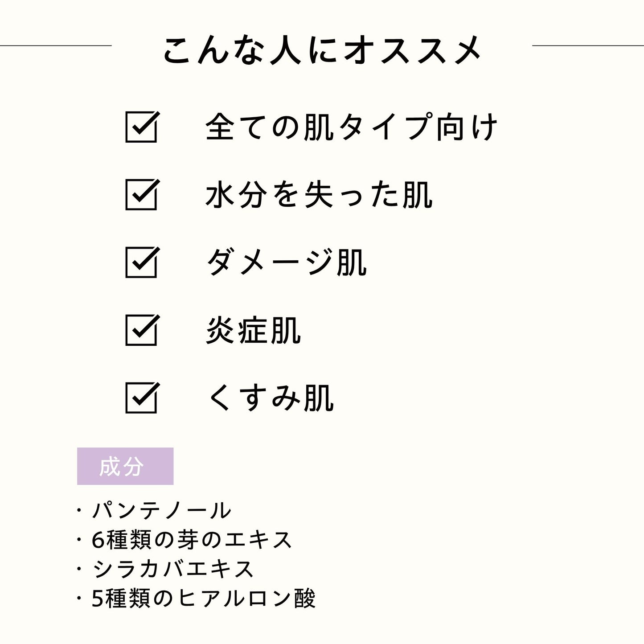Screen dimensions: 644x644
Task: Toggle the くすみ肌 checkbox
Action: pos(141,398)
